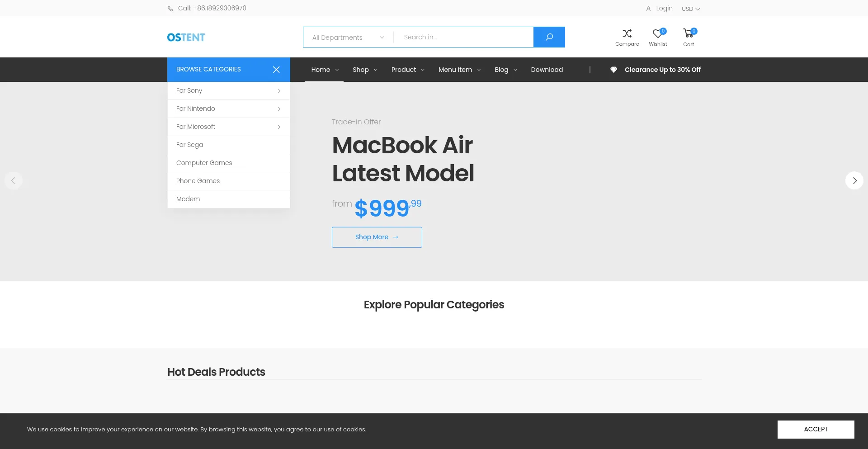Click the Login user icon
This screenshot has height=449, width=868.
point(648,9)
